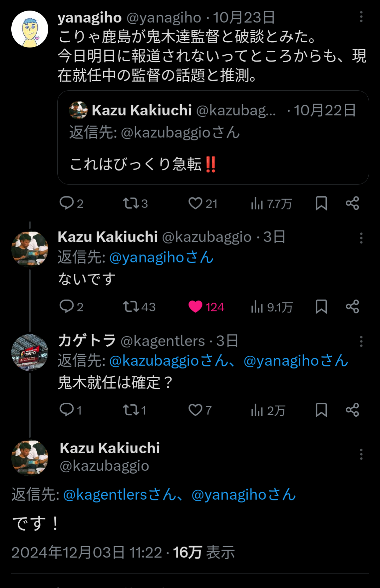Unlike Kazu Kakiuchi's reply with 124 likes
This screenshot has width=380, height=588.
(195, 306)
